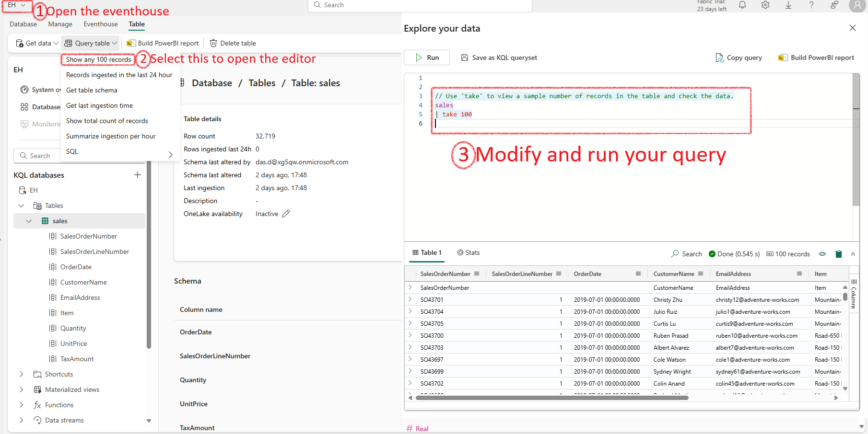Screen dimensions: 868x434
Task: Open the Columns side panel
Action: click(854, 293)
